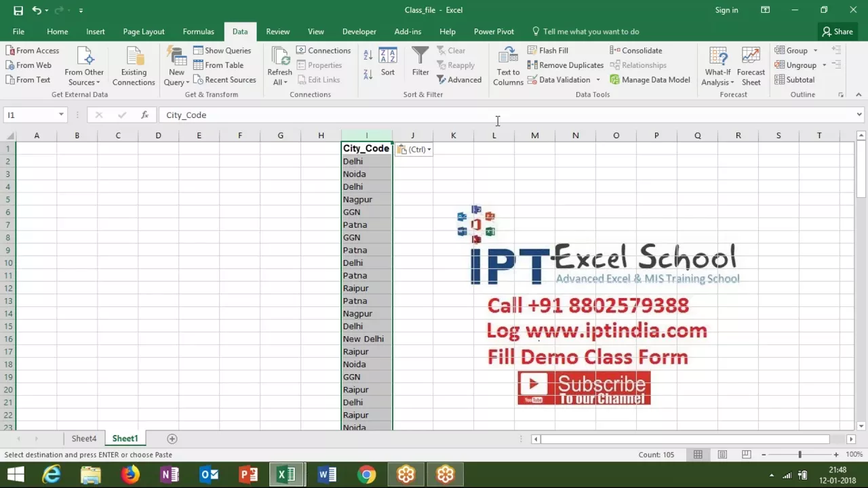This screenshot has width=868, height=488.
Task: Zoom in with the plus button
Action: click(x=836, y=455)
